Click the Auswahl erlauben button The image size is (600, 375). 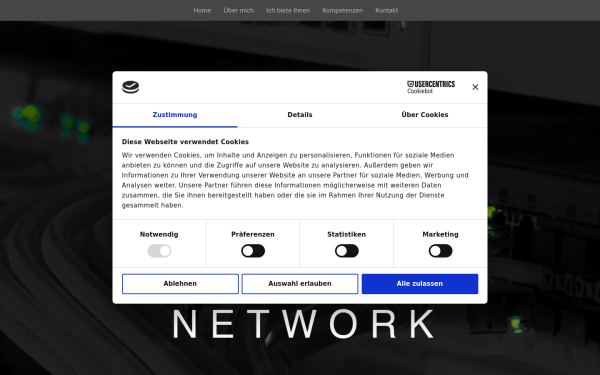click(300, 284)
